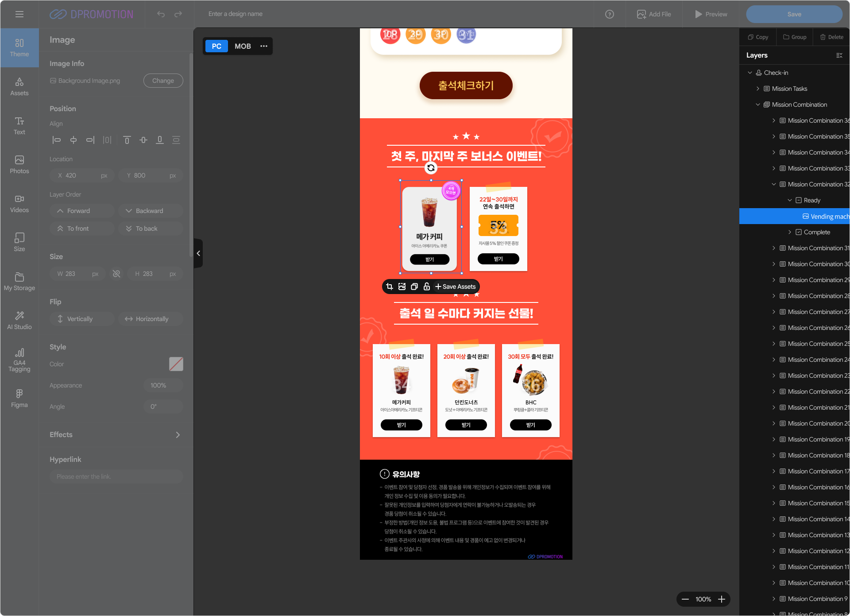
Task: Open the help question mark icon
Action: [610, 14]
